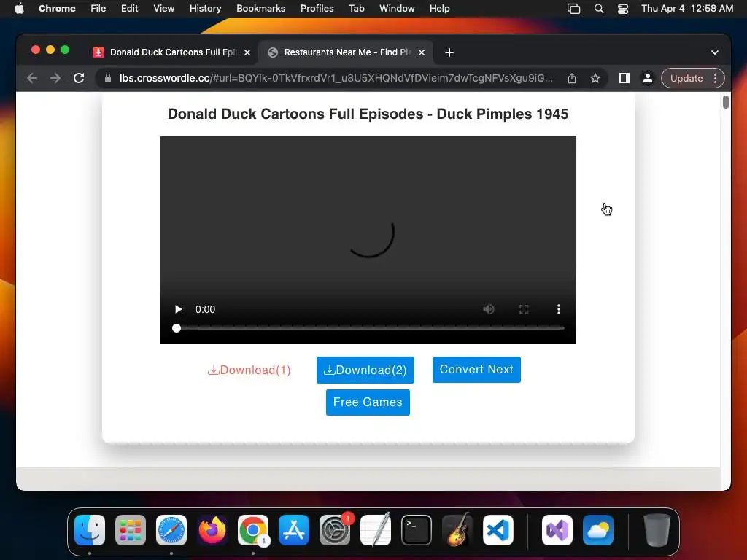
Task: Open the Window menu
Action: (x=397, y=8)
